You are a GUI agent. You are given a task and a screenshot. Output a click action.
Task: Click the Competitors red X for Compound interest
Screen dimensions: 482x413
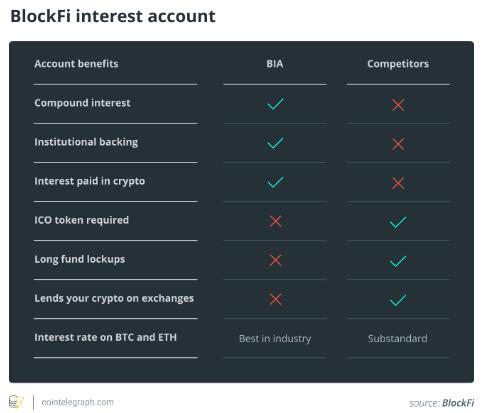tap(398, 105)
